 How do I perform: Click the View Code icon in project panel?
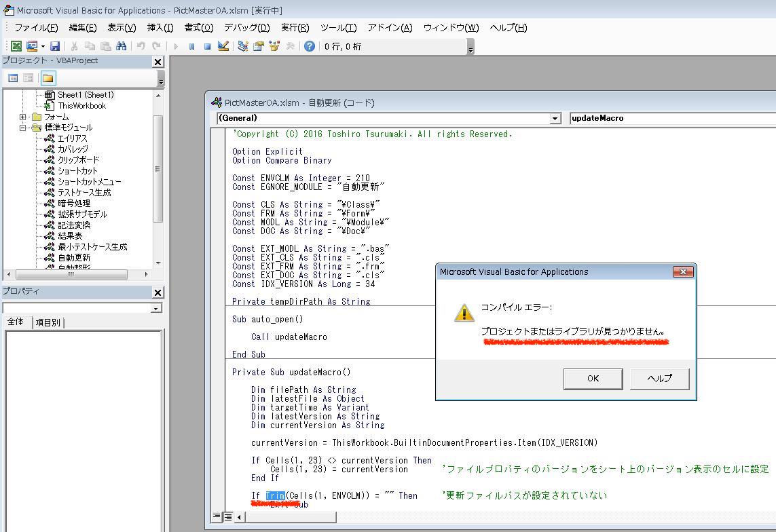14,78
